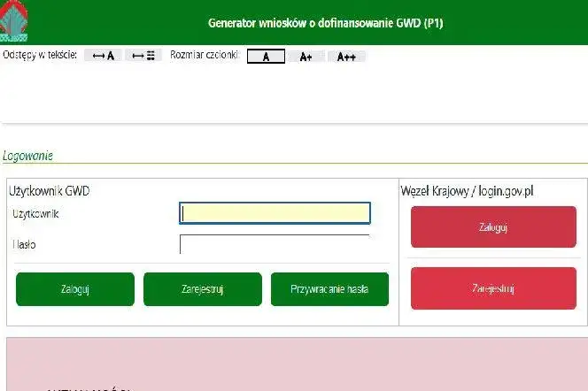Click the Rozmiar czcionki label
Screen dimensions: 588x391
coord(205,55)
